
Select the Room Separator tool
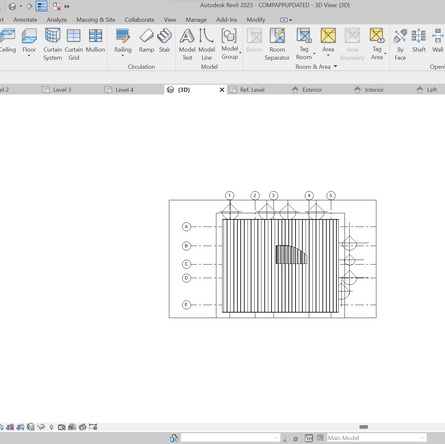(x=277, y=44)
